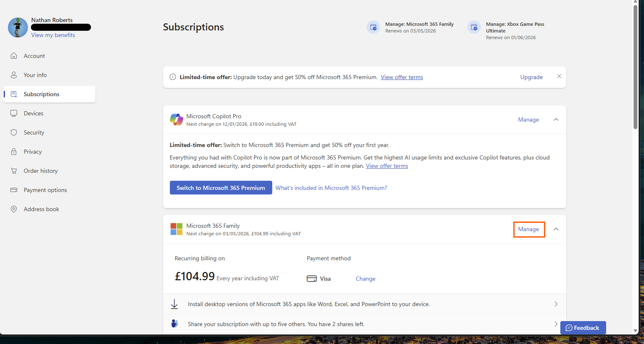Click Nathan Roberts profile avatar

pos(18,27)
